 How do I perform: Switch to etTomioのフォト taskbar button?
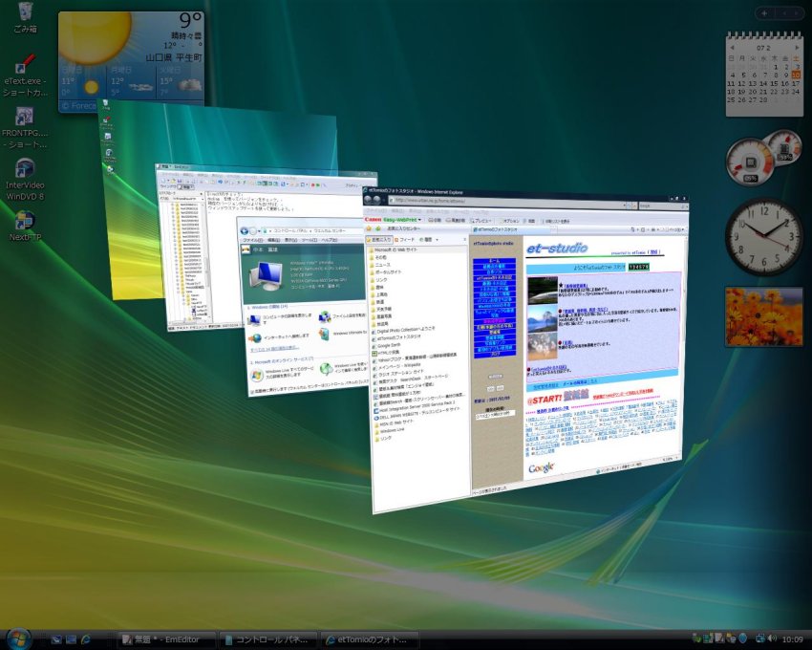[371, 640]
